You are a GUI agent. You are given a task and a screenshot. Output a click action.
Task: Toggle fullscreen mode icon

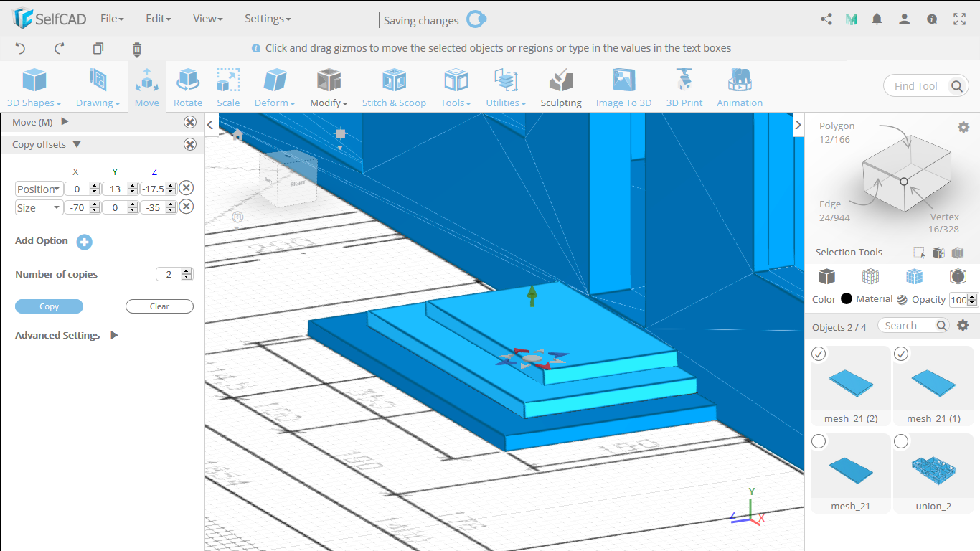click(x=960, y=19)
